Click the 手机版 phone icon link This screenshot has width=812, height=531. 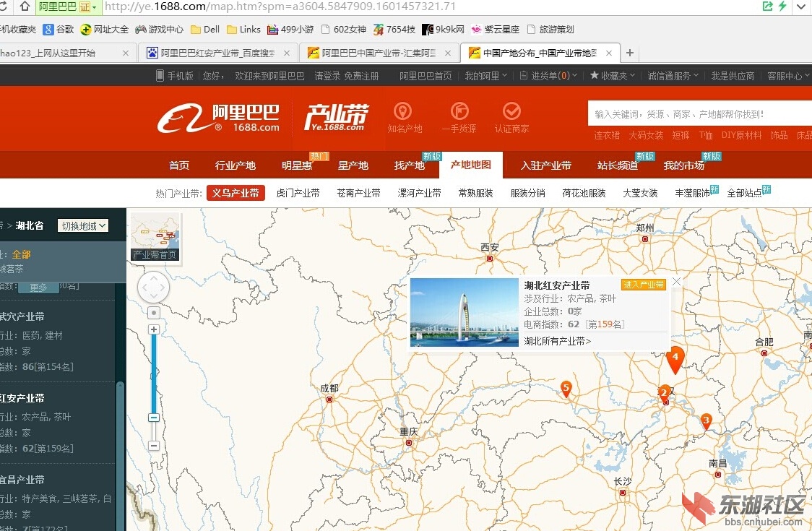click(x=175, y=76)
